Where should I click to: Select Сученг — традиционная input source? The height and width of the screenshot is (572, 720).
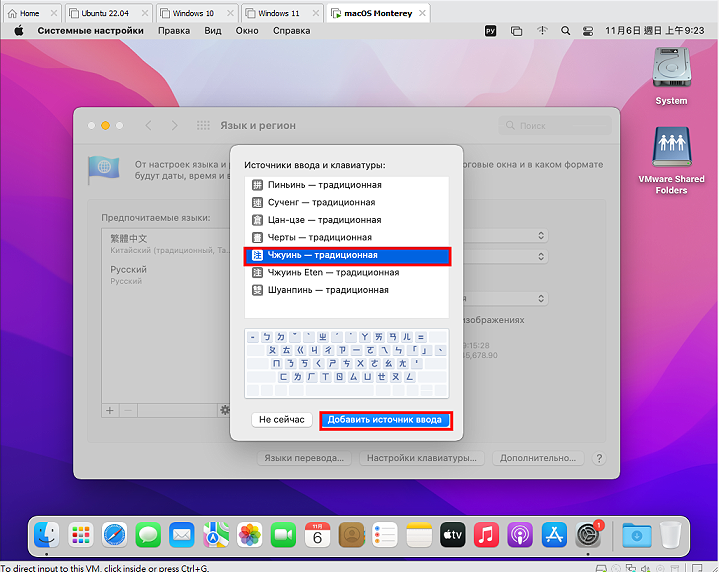347,202
